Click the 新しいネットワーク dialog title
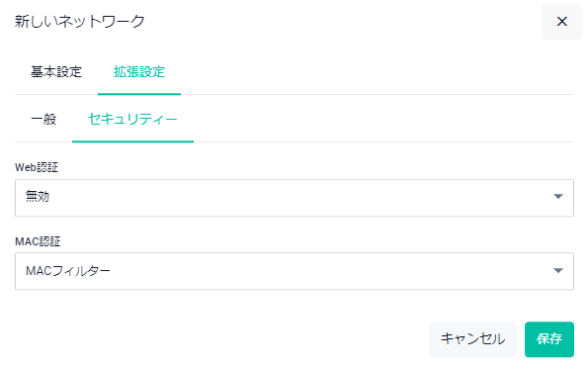 click(x=79, y=21)
